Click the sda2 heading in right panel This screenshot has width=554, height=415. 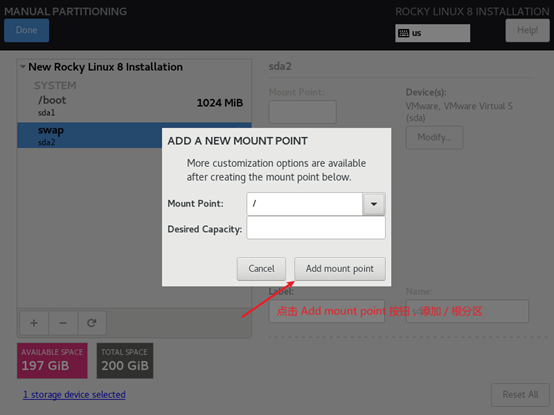(280, 66)
